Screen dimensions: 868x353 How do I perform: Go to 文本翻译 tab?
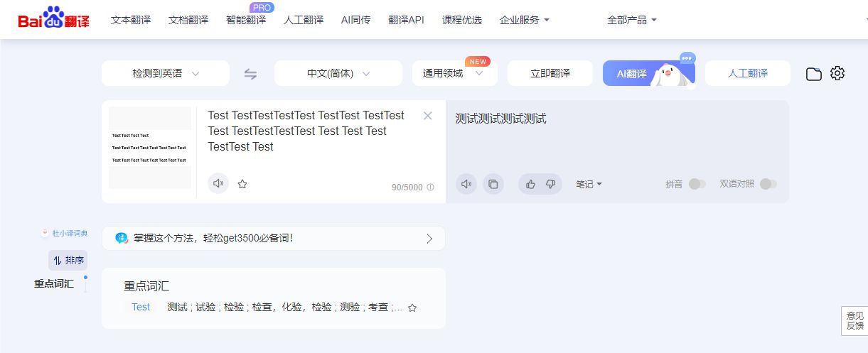[x=131, y=20]
